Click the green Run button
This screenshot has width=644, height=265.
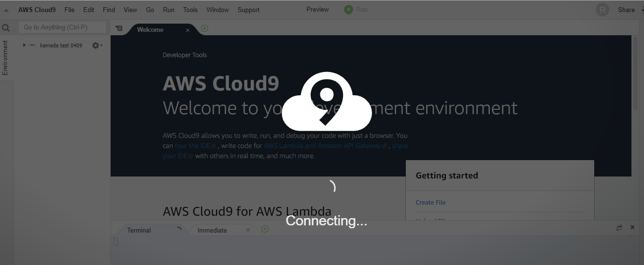tap(356, 9)
